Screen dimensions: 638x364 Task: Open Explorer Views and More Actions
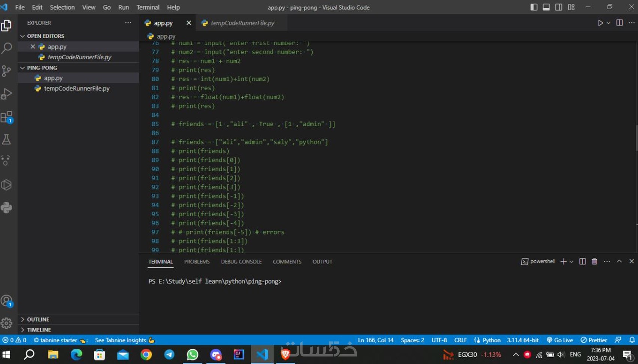click(128, 23)
